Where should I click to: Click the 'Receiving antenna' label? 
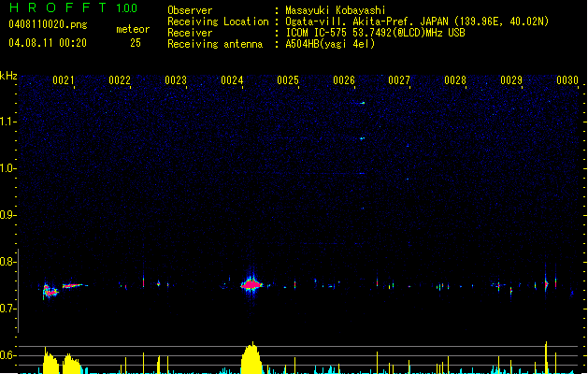(x=215, y=44)
